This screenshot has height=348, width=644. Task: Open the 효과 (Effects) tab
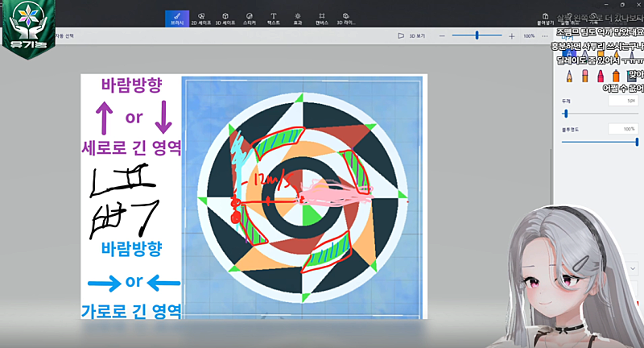tap(297, 19)
